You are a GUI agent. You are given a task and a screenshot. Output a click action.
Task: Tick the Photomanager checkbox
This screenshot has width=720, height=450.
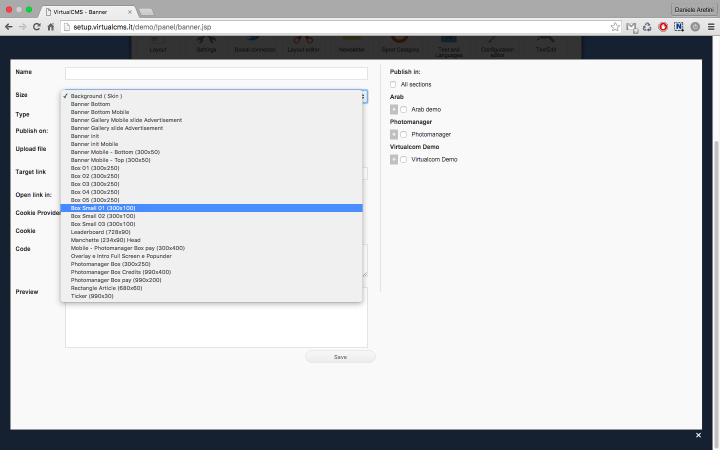point(404,134)
